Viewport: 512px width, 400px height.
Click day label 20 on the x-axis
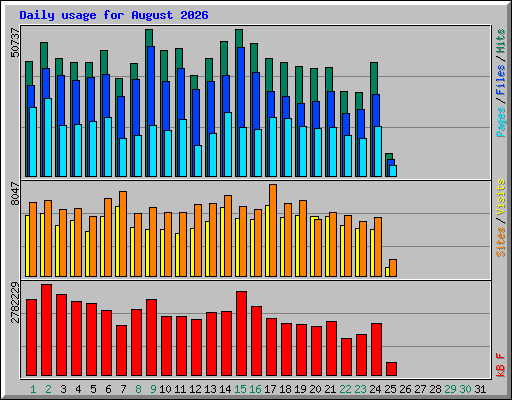315,389
